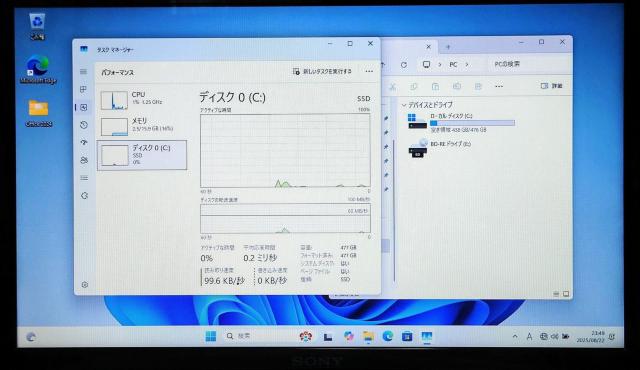Select BD-RE ドライブ (E:) drive icon
This screenshot has height=370, width=640.
[418, 148]
